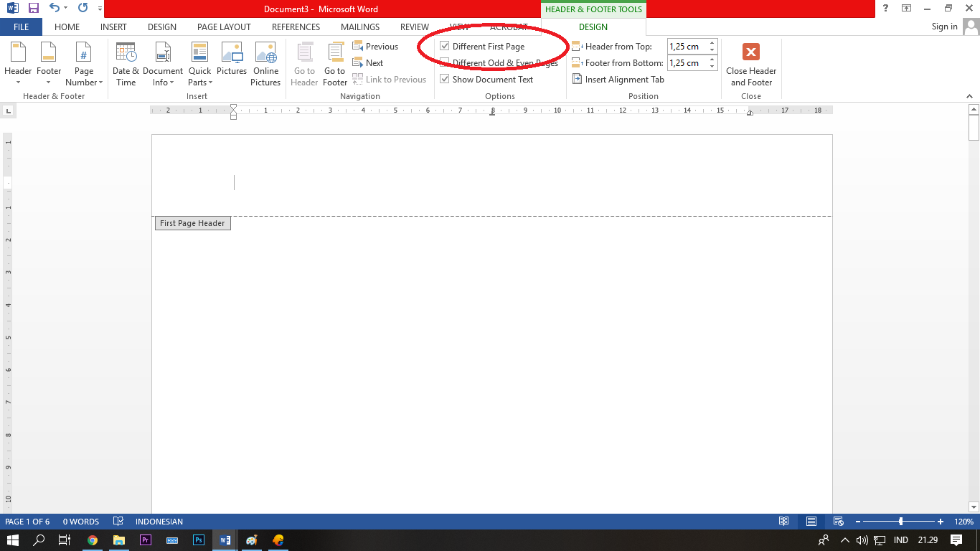This screenshot has height=551, width=980.
Task: Click PAGE 1 OF 6 in status bar
Action: [x=27, y=522]
